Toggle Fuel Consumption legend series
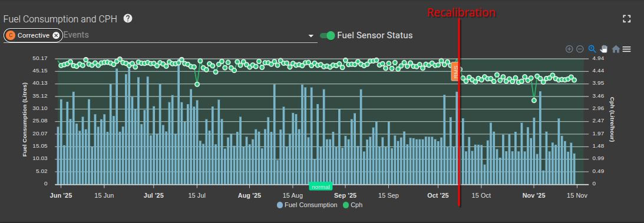The height and width of the screenshot is (223, 644). (307, 205)
